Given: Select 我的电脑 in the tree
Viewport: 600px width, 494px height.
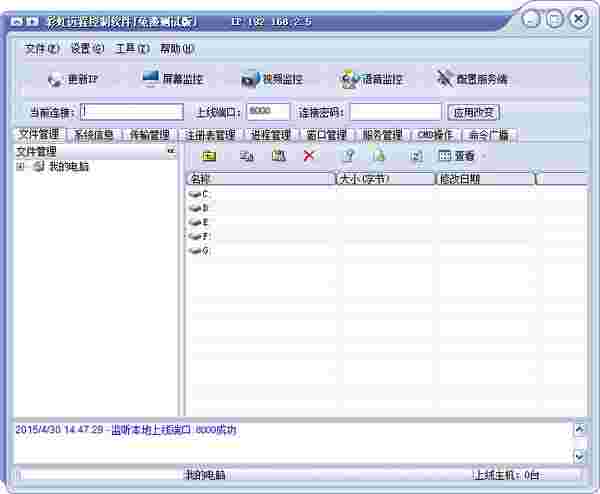Looking at the screenshot, I should (x=69, y=166).
